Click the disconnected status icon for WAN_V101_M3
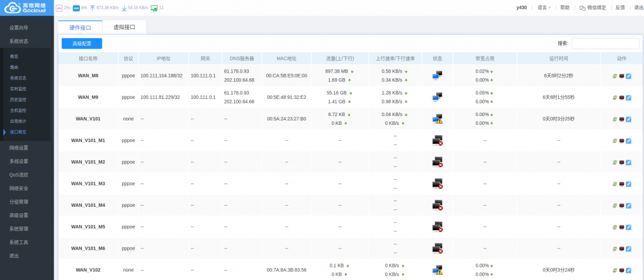 click(438, 184)
